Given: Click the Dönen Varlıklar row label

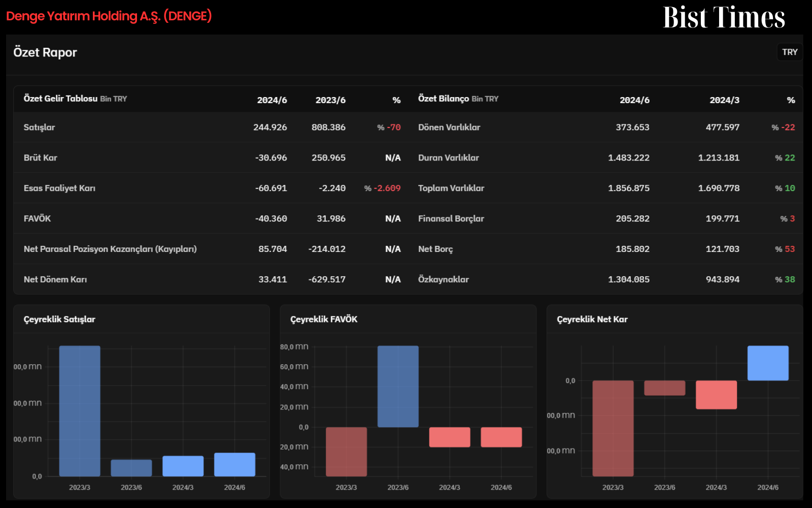Looking at the screenshot, I should [x=449, y=127].
